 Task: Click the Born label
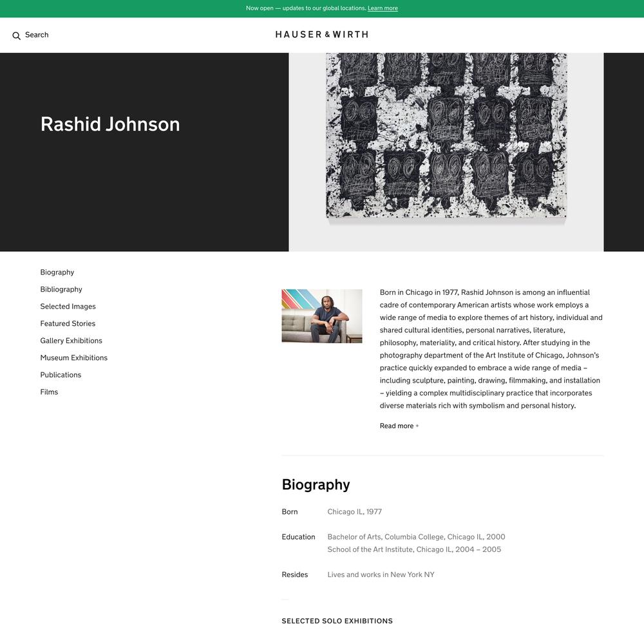pos(290,512)
